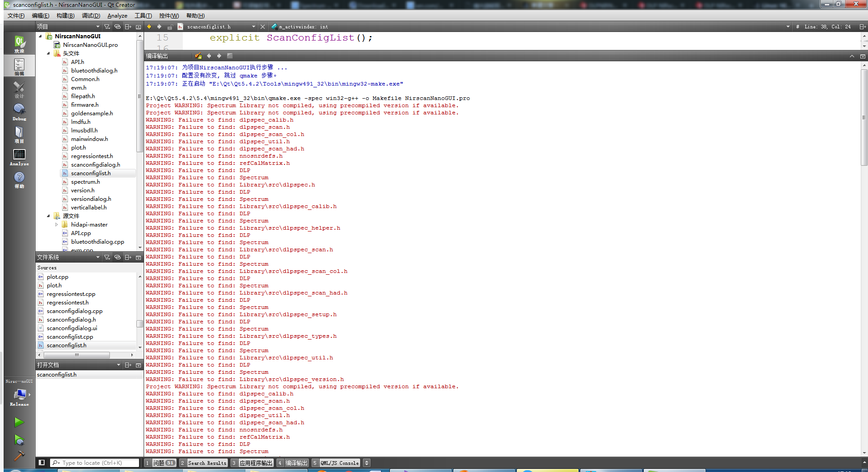Switch to the Debug mode

click(19, 112)
